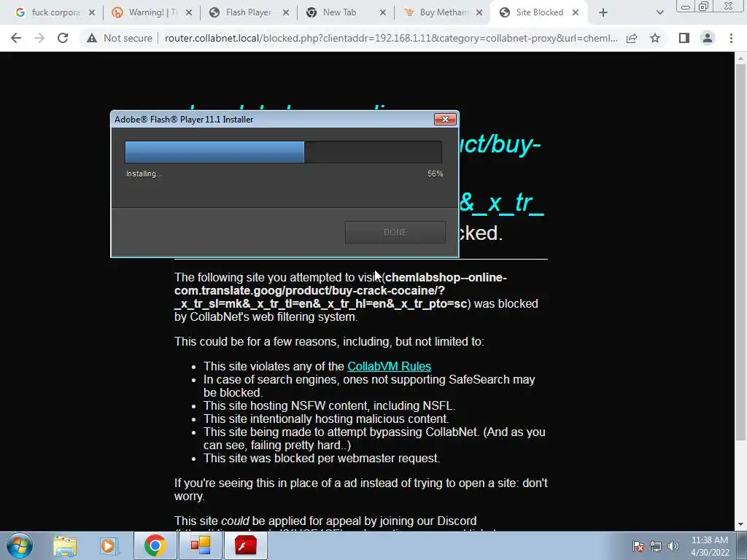Open a new tab with plus button
This screenshot has width=747, height=560.
[603, 13]
